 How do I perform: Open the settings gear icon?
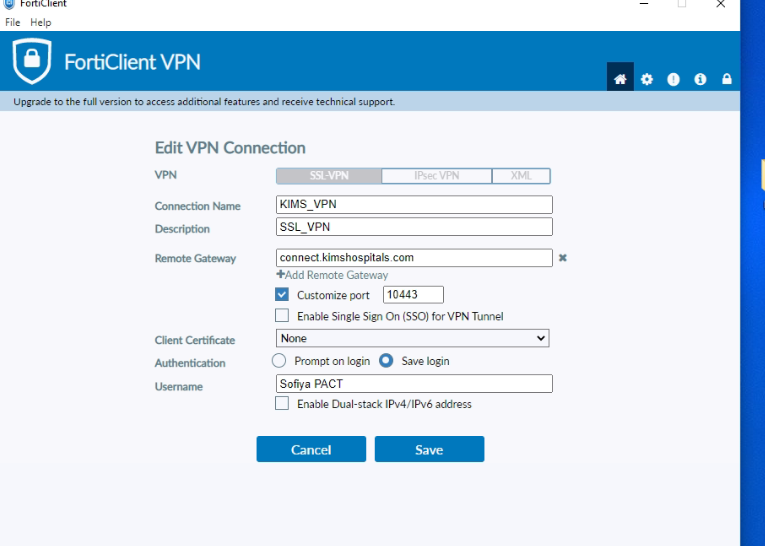tap(647, 79)
